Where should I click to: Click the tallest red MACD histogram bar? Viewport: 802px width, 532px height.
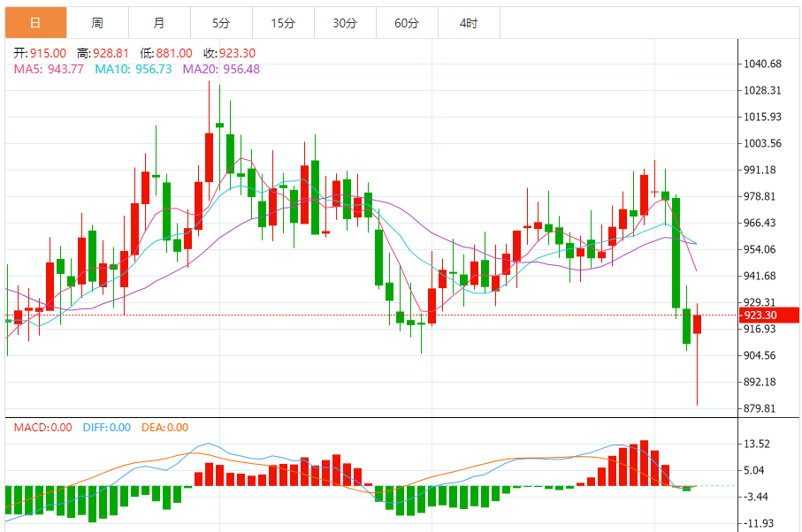click(644, 463)
